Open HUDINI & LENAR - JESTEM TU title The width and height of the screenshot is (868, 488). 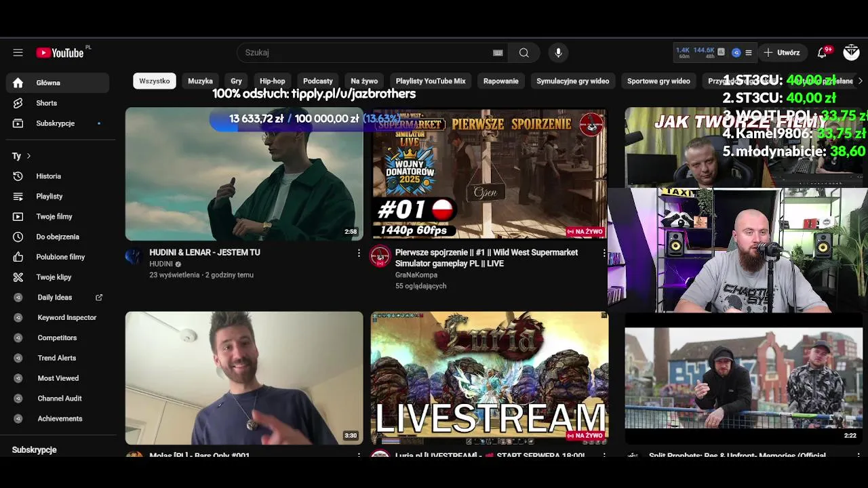pyautogui.click(x=205, y=252)
